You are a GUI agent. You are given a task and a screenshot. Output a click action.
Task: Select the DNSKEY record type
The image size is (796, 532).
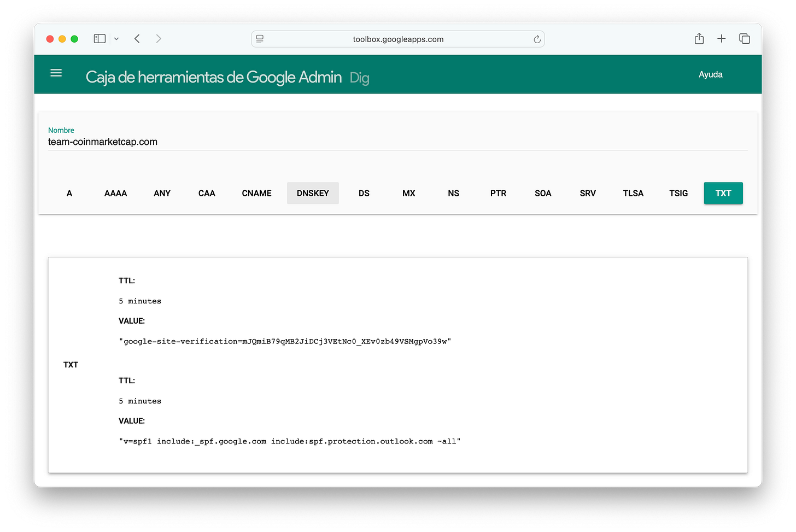(313, 193)
